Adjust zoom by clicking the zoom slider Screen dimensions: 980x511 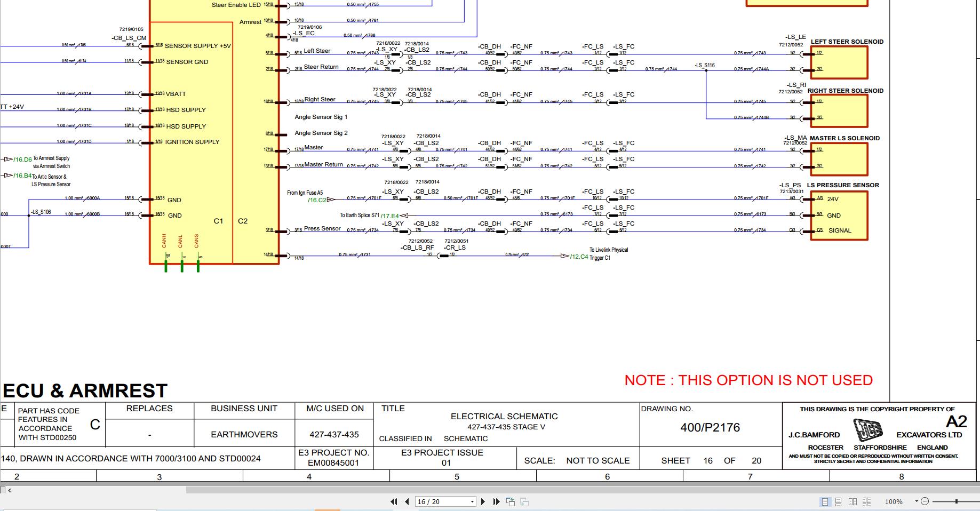tap(956, 501)
